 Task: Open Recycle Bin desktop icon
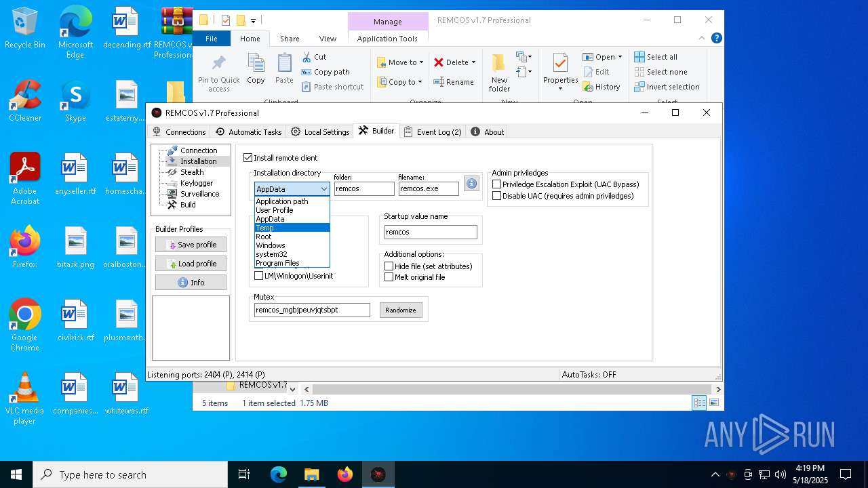click(x=25, y=28)
